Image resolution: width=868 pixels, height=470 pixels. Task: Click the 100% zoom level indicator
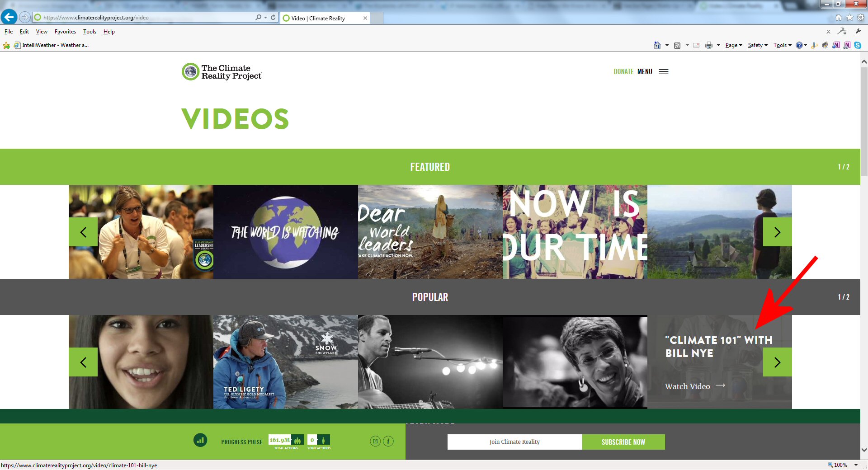(x=838, y=465)
